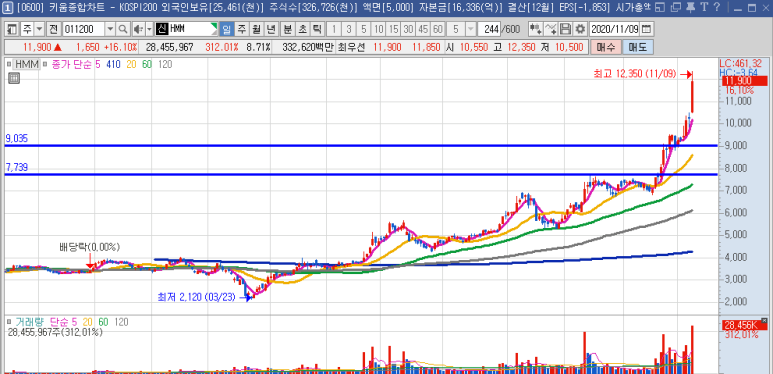Pin the window with pushpin icon

click(691, 7)
